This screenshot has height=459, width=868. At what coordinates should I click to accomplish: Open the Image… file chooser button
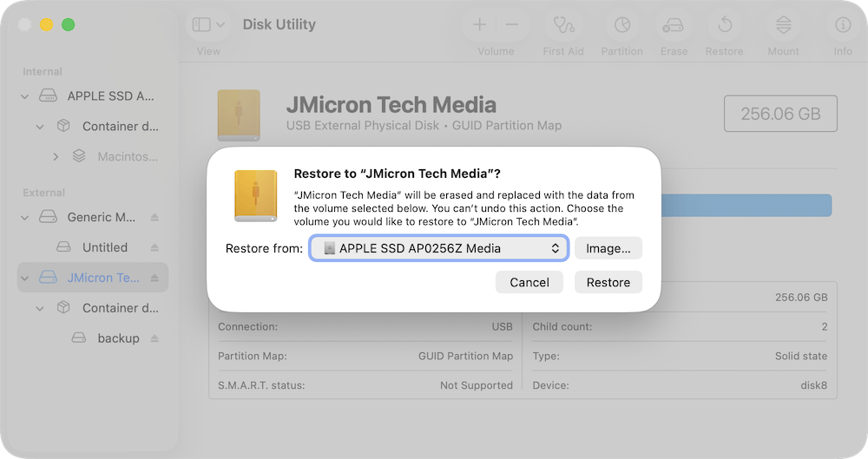(608, 248)
